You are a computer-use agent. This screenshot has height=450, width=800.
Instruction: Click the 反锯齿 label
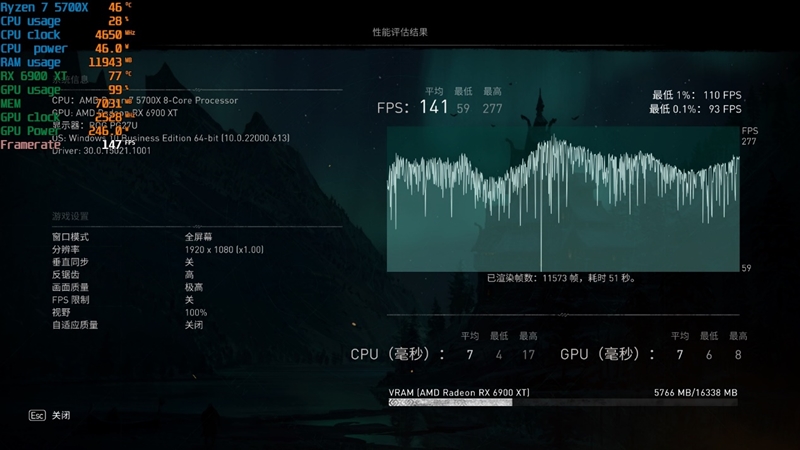(66, 274)
